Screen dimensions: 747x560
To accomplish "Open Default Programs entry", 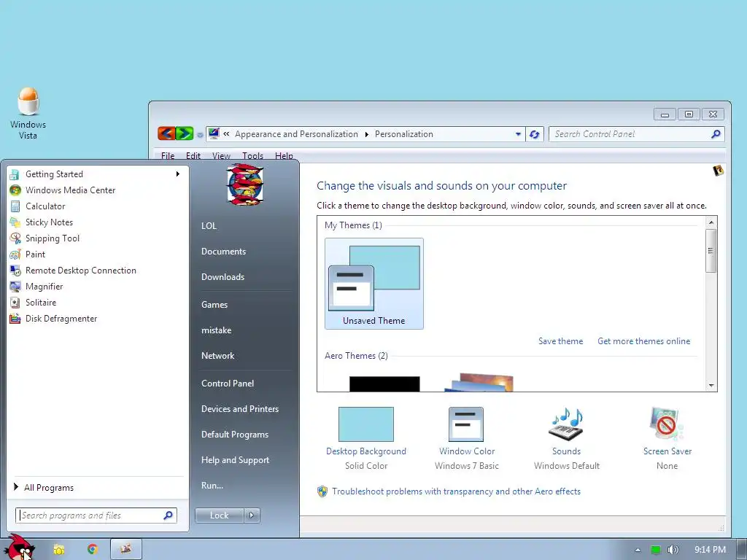I will [235, 435].
